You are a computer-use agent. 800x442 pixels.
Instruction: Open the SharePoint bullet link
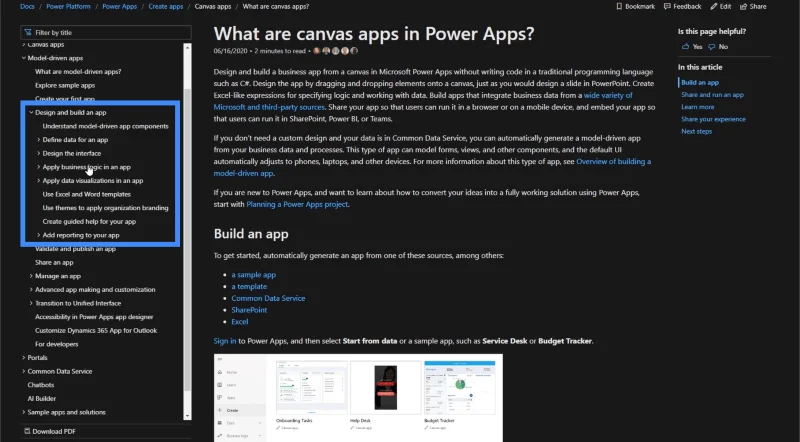[249, 310]
